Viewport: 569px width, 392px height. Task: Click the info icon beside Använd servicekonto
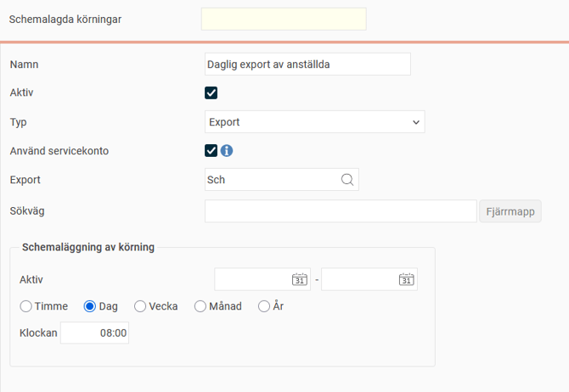tap(227, 151)
